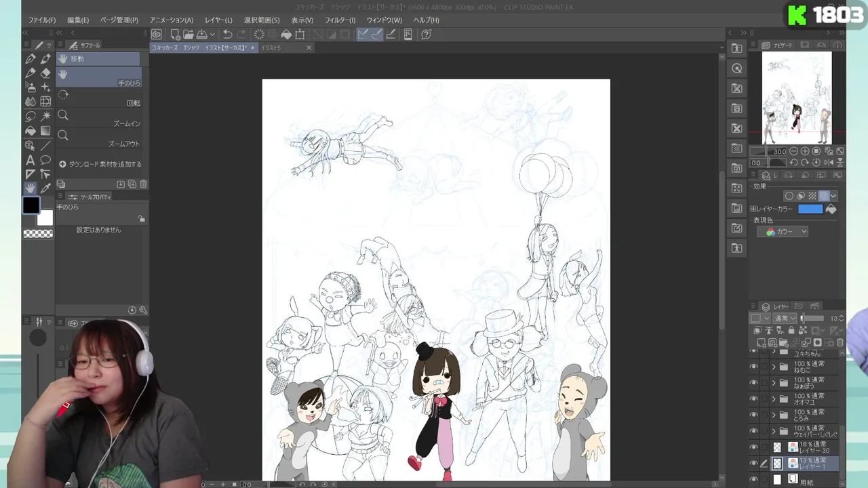Open the フィルター(I) menu

click(340, 20)
